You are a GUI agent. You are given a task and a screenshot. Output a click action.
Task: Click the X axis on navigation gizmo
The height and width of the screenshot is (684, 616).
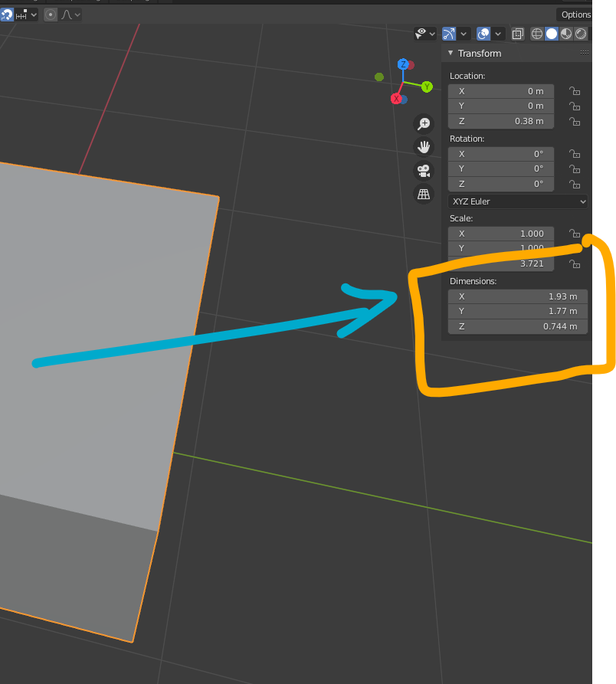click(396, 99)
